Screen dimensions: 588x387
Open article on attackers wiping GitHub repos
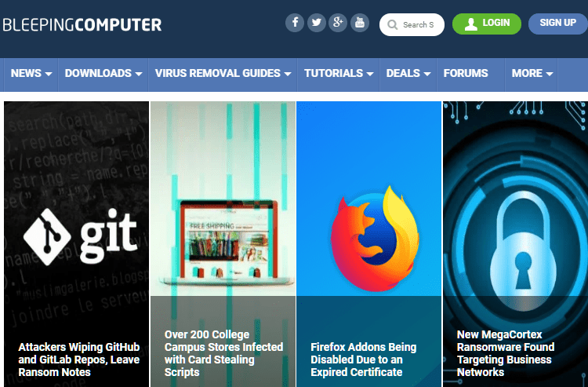(x=78, y=360)
